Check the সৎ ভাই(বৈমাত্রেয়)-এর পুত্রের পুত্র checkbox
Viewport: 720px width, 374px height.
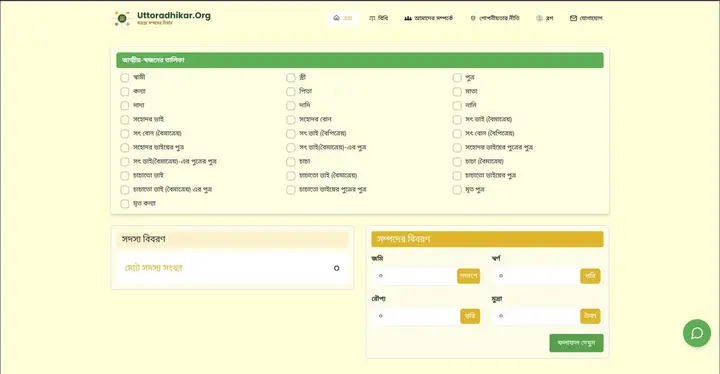[124, 162]
